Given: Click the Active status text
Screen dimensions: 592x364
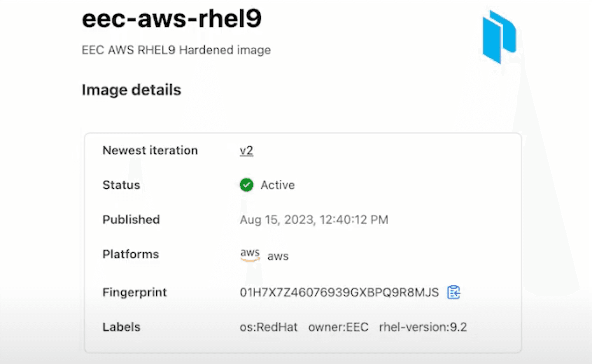Looking at the screenshot, I should click(278, 185).
